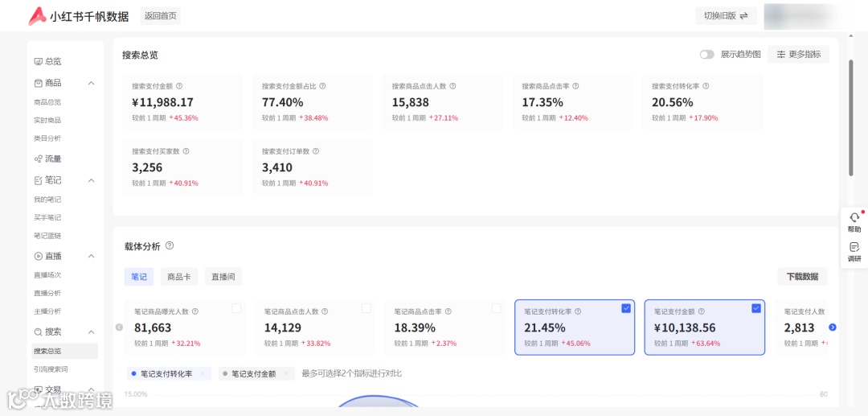Select 搜索总览 in the sidebar

click(65, 351)
